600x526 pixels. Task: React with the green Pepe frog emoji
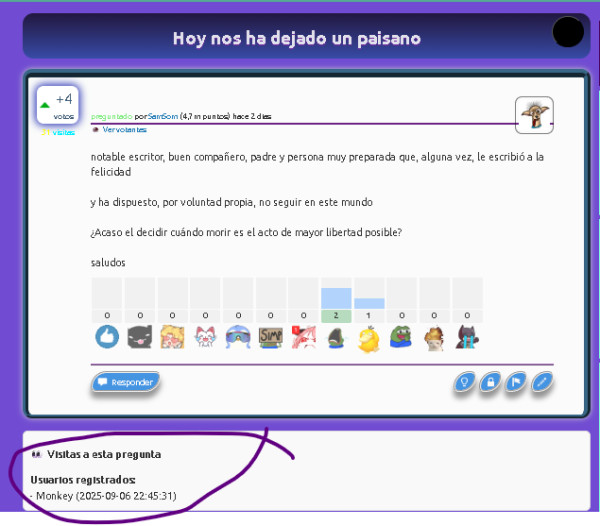[401, 337]
